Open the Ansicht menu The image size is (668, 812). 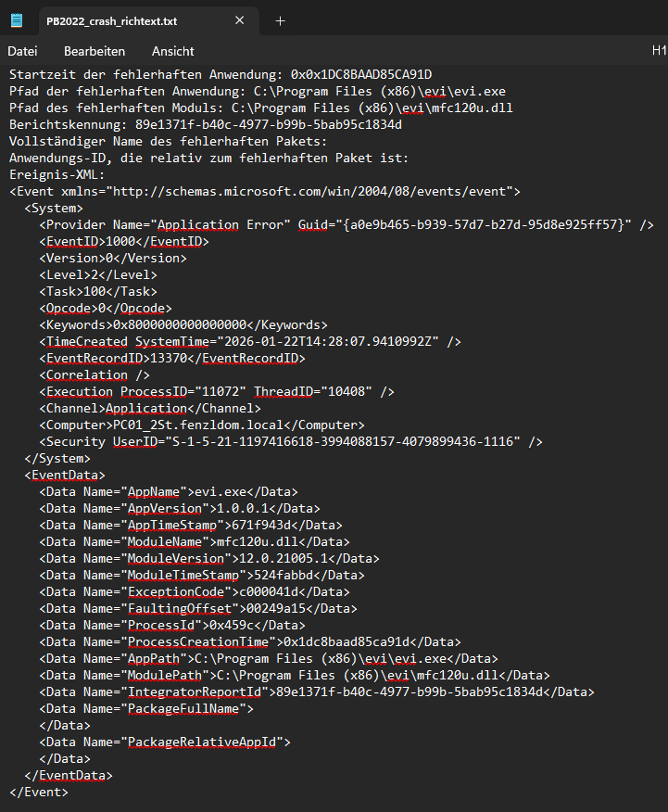(173, 51)
